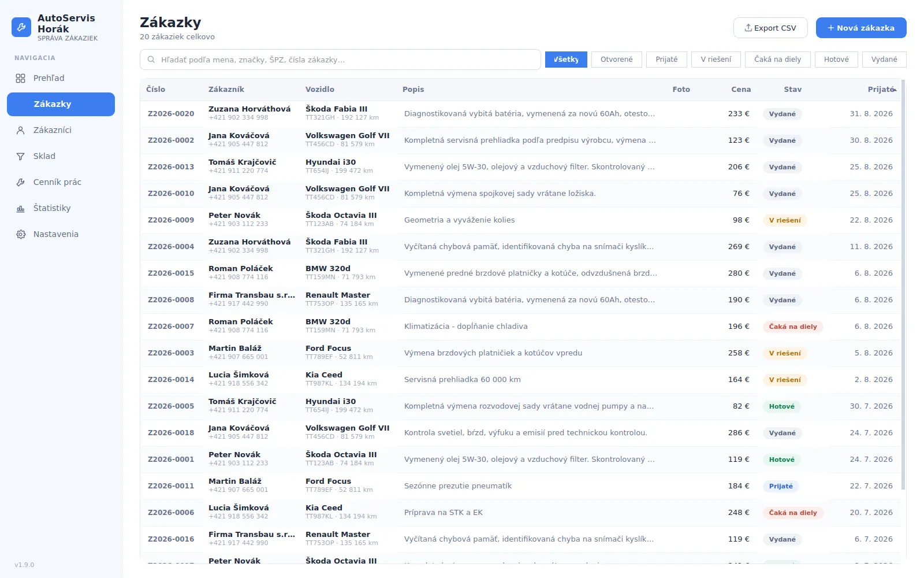The width and height of the screenshot is (924, 578).
Task: Export the orders via Export CSV
Action: (x=771, y=28)
